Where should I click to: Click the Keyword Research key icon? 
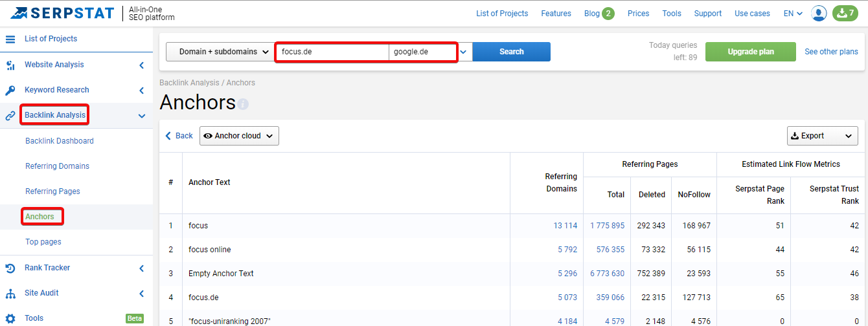[x=10, y=90]
